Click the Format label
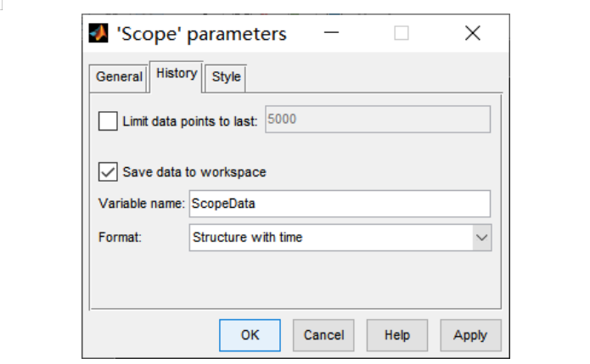 point(119,238)
